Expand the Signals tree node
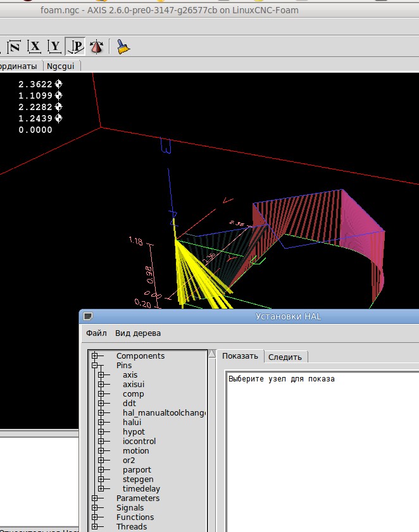 [95, 508]
